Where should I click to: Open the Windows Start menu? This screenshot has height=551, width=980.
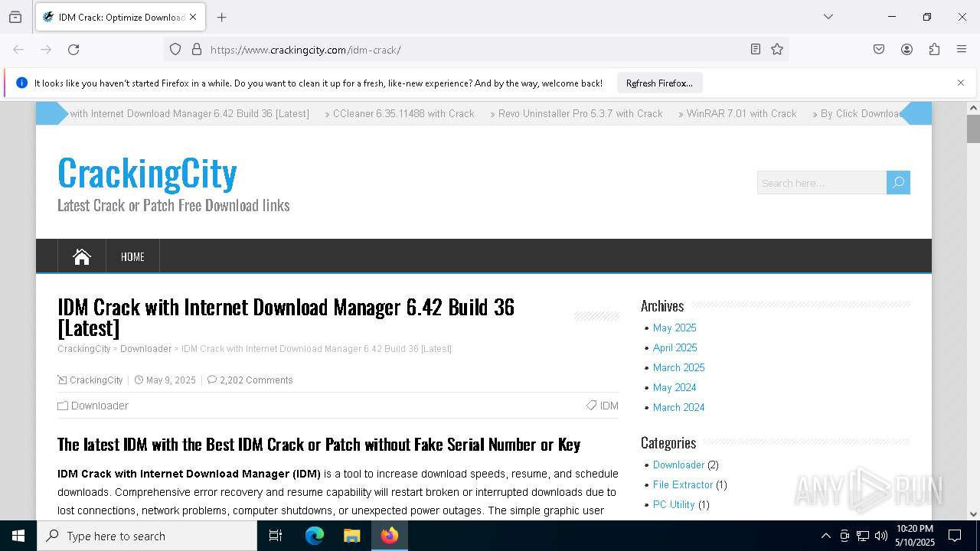[x=18, y=536]
